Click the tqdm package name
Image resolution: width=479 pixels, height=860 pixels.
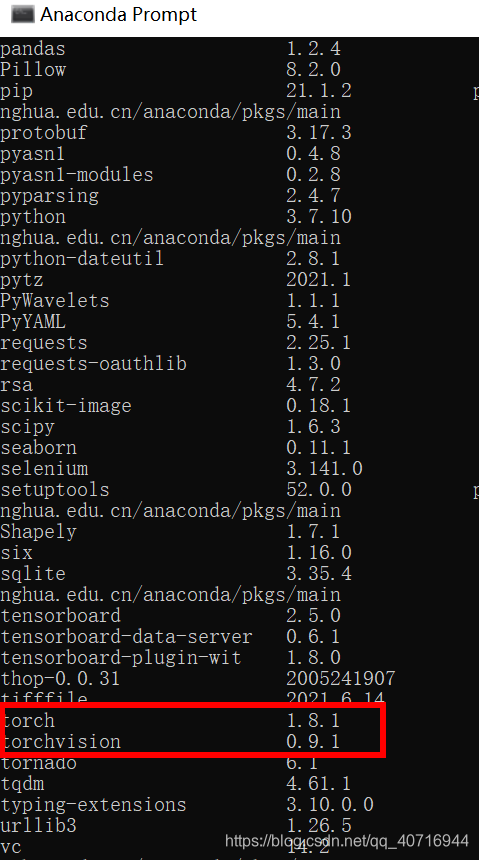(22, 783)
